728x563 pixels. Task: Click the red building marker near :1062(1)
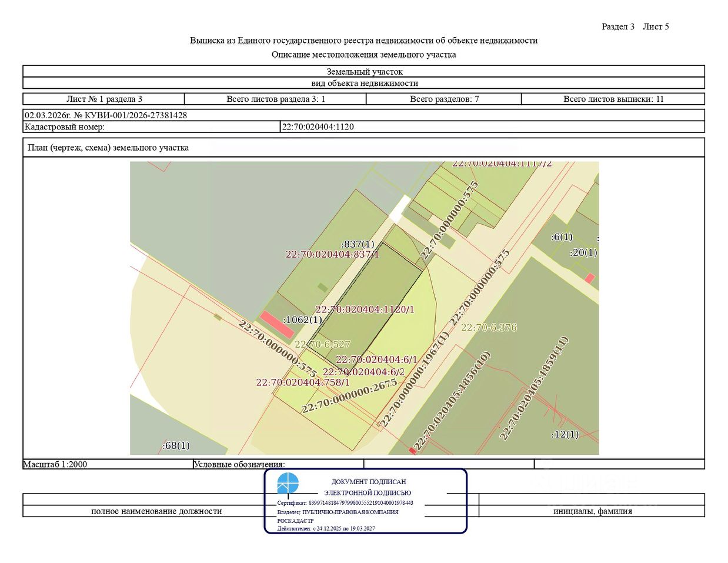pyautogui.click(x=277, y=324)
